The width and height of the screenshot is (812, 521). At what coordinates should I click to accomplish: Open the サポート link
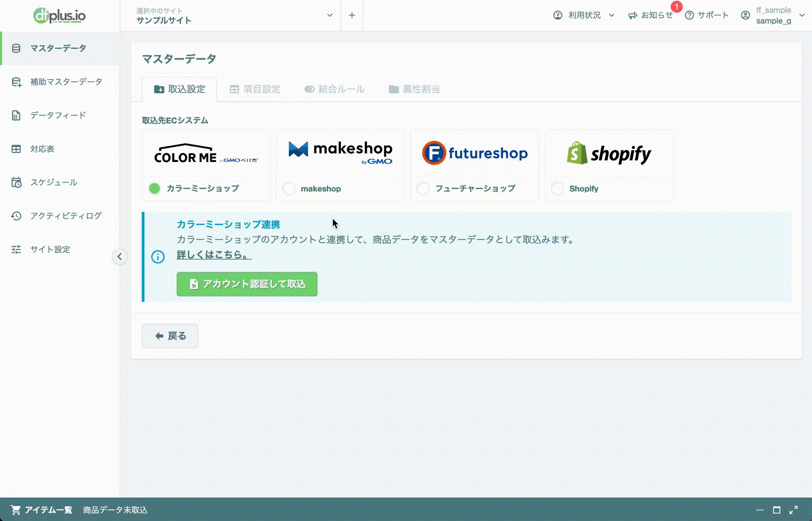click(713, 15)
